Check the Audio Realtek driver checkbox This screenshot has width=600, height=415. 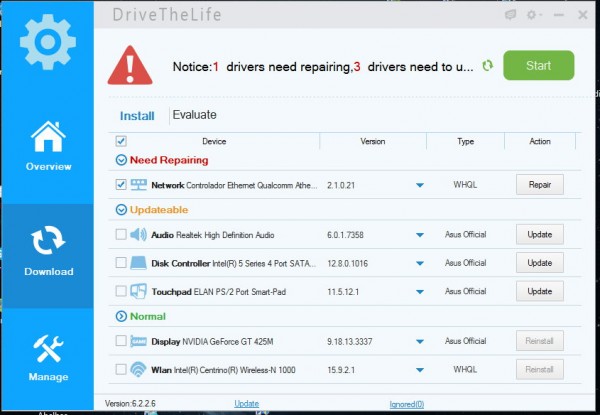[x=121, y=234]
